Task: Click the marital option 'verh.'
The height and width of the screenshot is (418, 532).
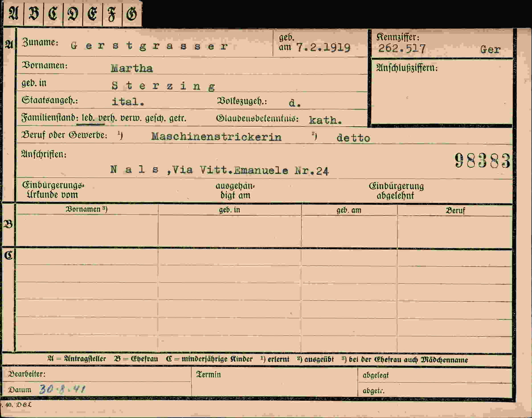Action: [x=107, y=118]
